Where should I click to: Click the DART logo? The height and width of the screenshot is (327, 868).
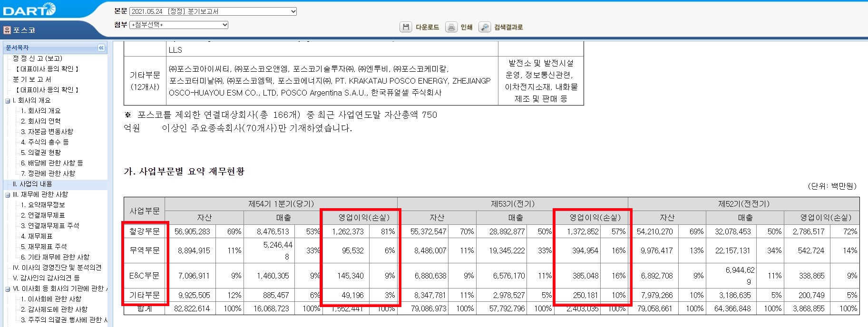tap(29, 10)
